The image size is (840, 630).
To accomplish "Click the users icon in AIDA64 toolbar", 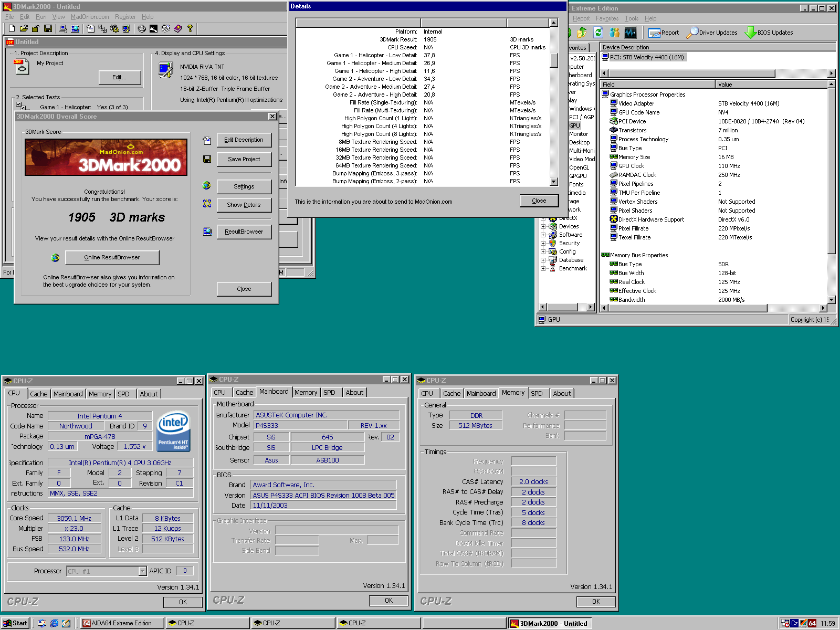I will click(x=614, y=33).
